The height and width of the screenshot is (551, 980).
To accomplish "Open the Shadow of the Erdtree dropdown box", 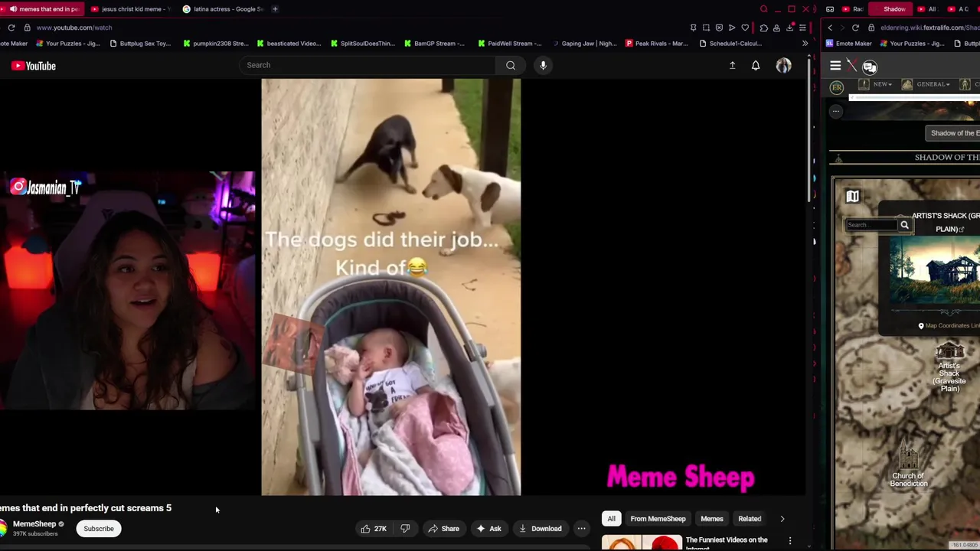I will 953,133.
